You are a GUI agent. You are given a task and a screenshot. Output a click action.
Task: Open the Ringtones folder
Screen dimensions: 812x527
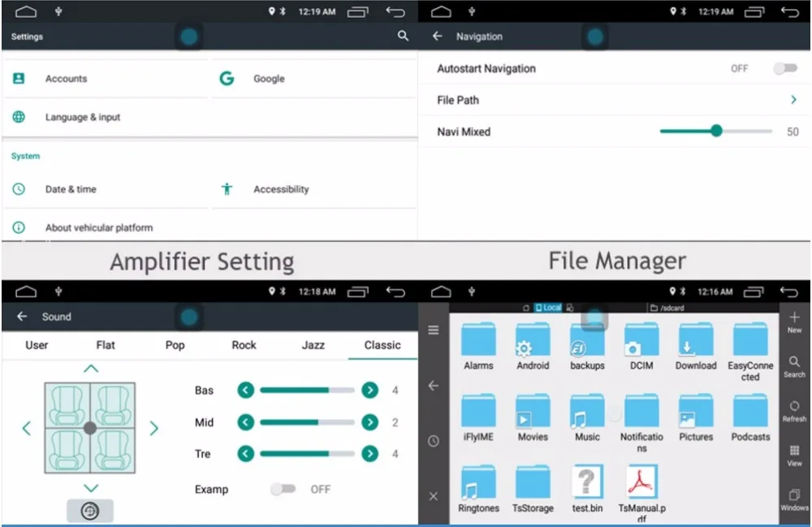(x=478, y=489)
